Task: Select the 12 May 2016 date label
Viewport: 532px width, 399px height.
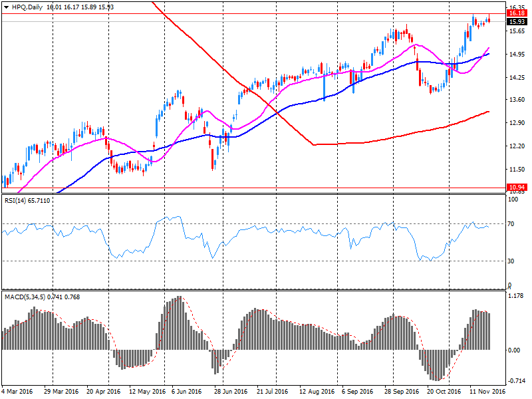Action: point(147,391)
